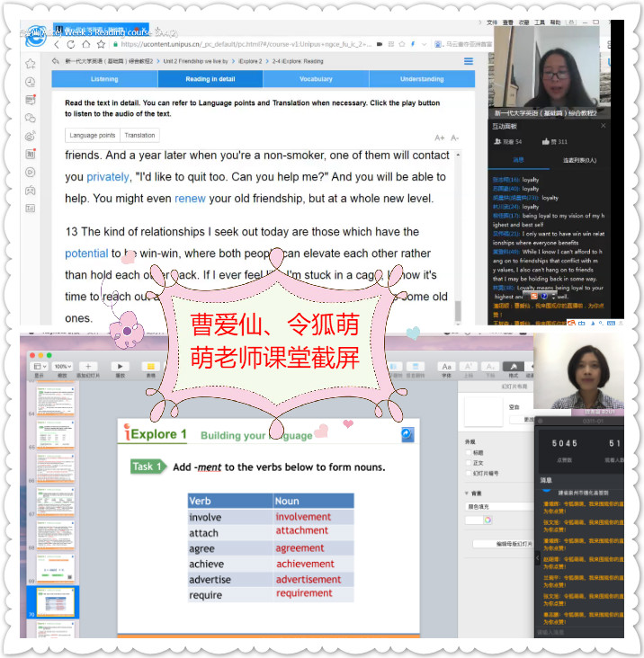
Task: Click the Add Slide plus button
Action: pyautogui.click(x=87, y=367)
